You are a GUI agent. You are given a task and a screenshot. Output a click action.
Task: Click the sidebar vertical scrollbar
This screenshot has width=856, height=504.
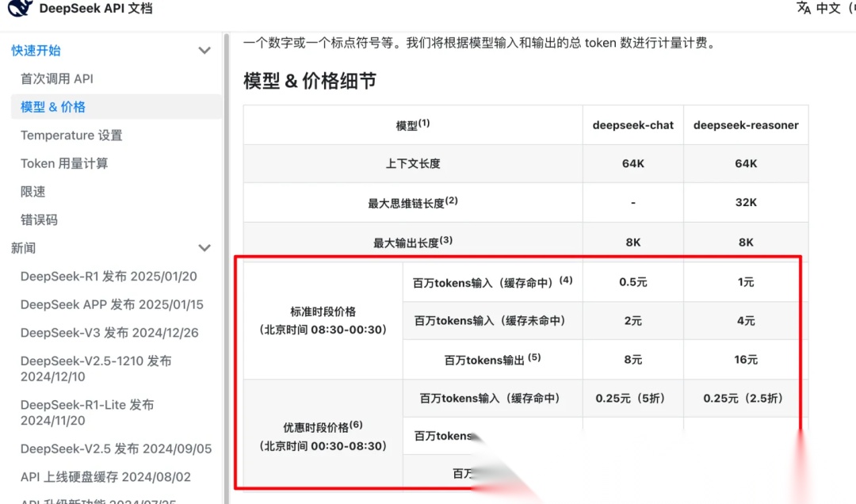click(226, 268)
